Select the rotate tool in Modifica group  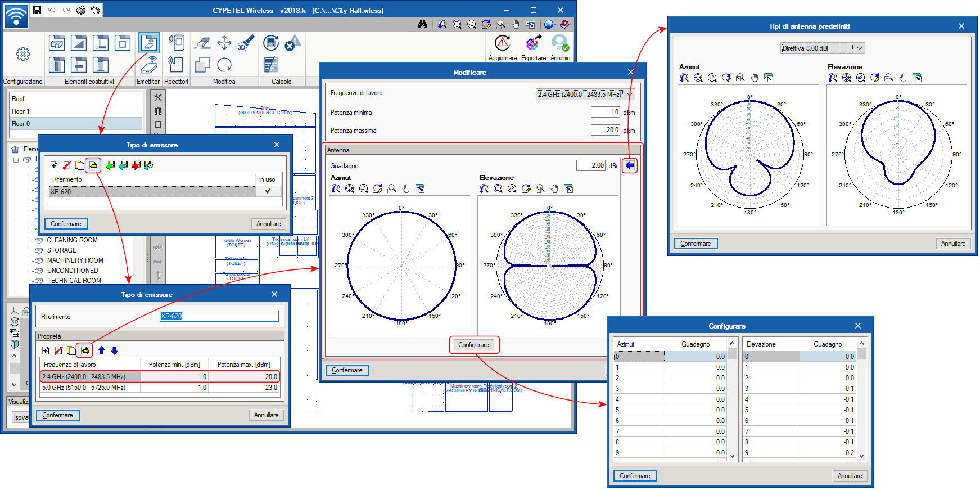[x=224, y=65]
